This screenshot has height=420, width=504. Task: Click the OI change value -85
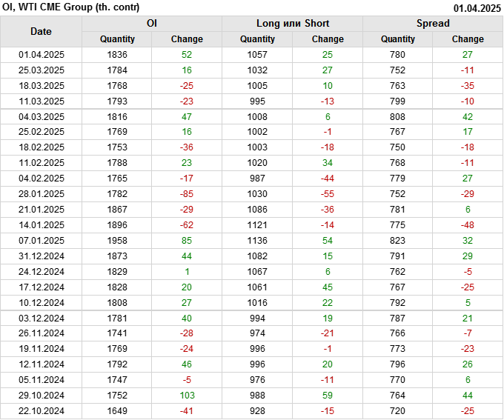[x=187, y=194]
